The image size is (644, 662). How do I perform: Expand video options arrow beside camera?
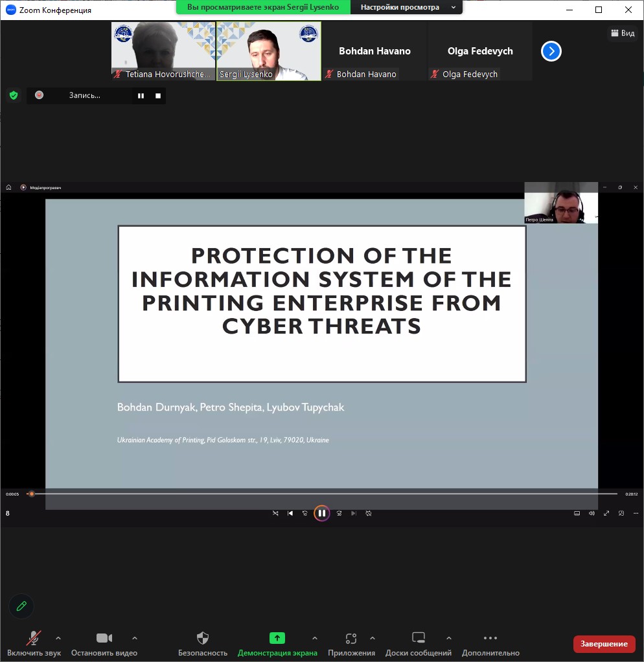pyautogui.click(x=135, y=638)
